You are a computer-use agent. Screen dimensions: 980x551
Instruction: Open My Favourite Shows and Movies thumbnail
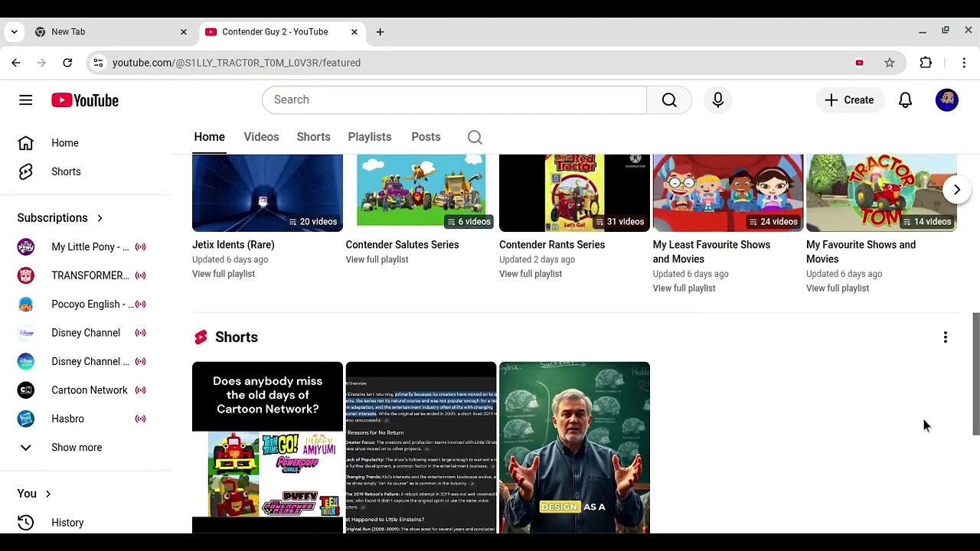tap(881, 193)
